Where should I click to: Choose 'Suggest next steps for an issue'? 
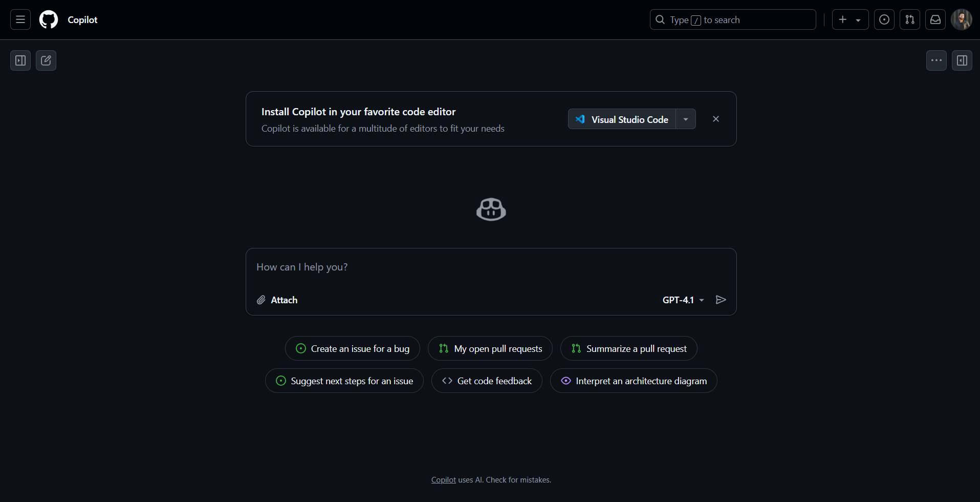(344, 381)
